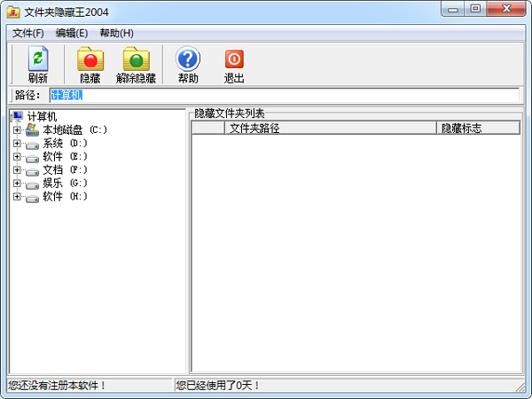
Task: Expand the 本地磁盘 (C:) node
Action: 17,130
